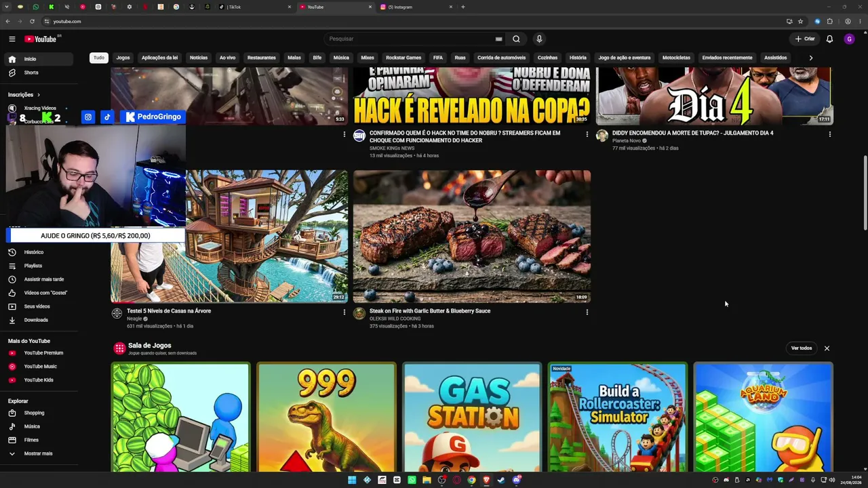Open Planeta Novo channel link

[x=627, y=140]
